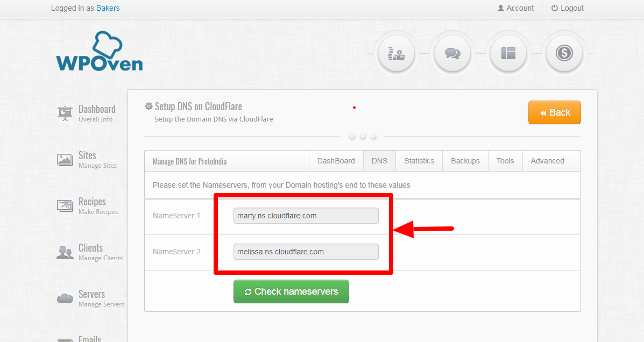Open the Advanced tab

click(x=548, y=161)
